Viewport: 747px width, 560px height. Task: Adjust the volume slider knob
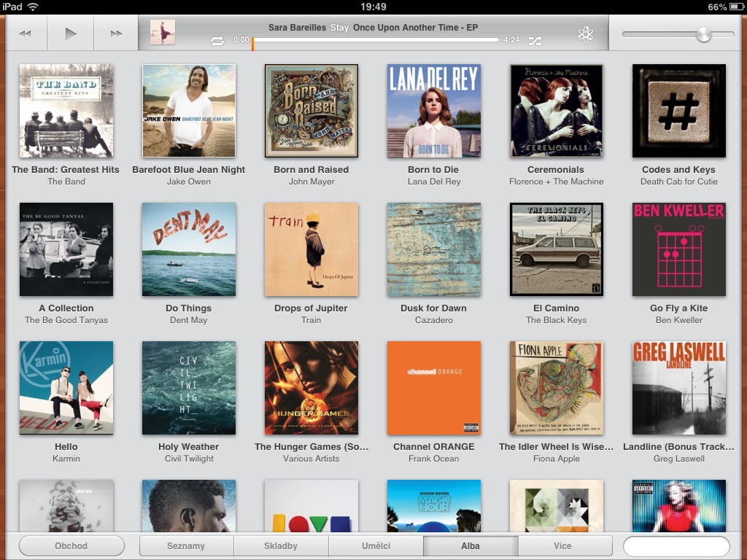703,34
